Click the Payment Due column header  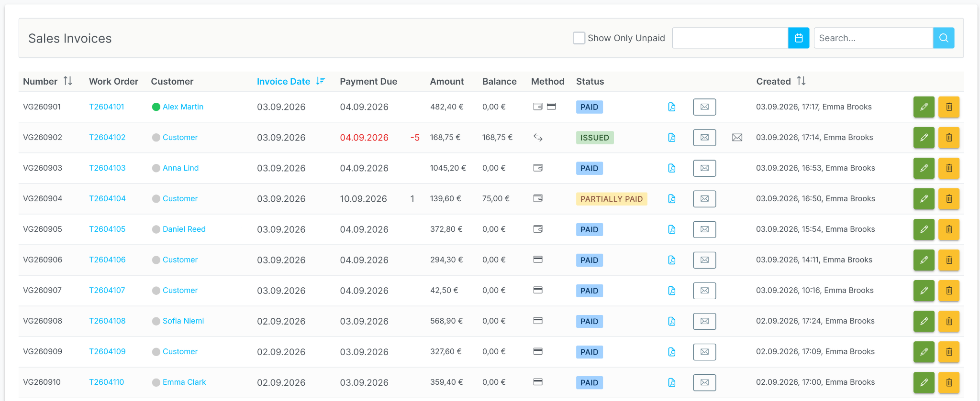[x=368, y=81]
